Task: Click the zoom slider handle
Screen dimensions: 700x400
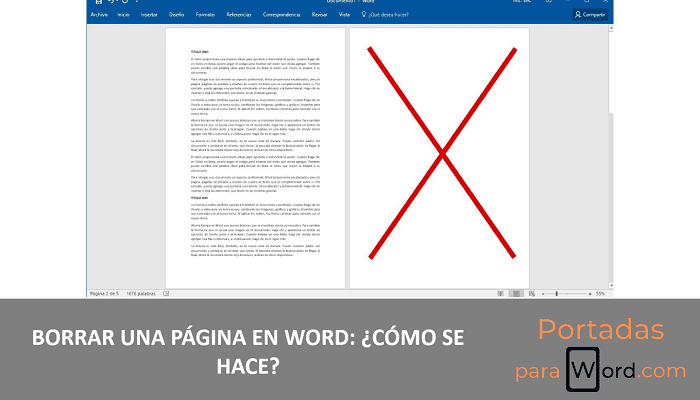Action: (x=557, y=294)
